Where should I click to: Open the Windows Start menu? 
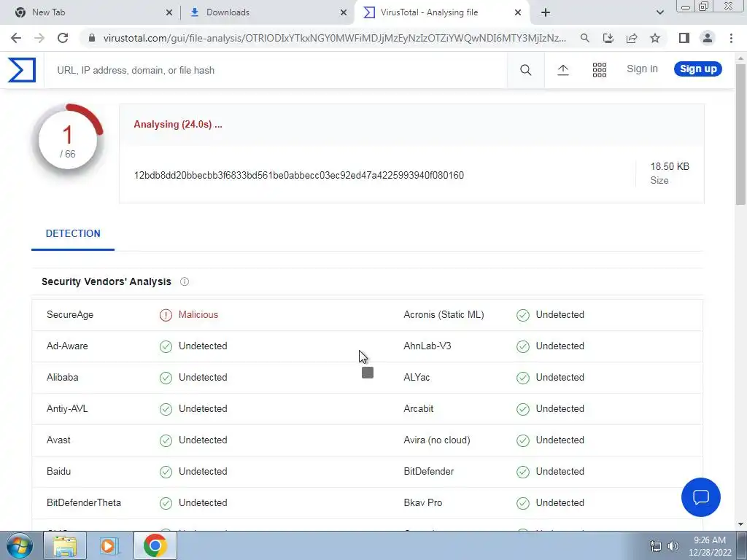(20, 545)
